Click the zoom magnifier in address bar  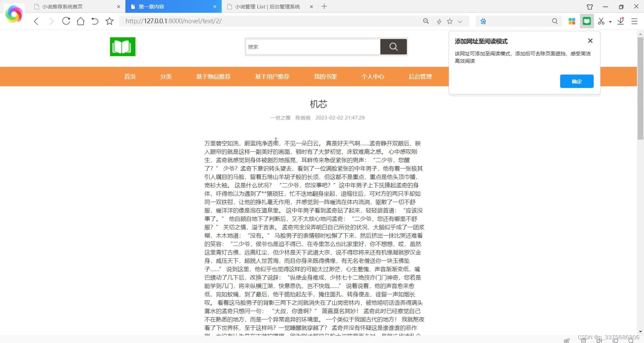click(x=426, y=21)
